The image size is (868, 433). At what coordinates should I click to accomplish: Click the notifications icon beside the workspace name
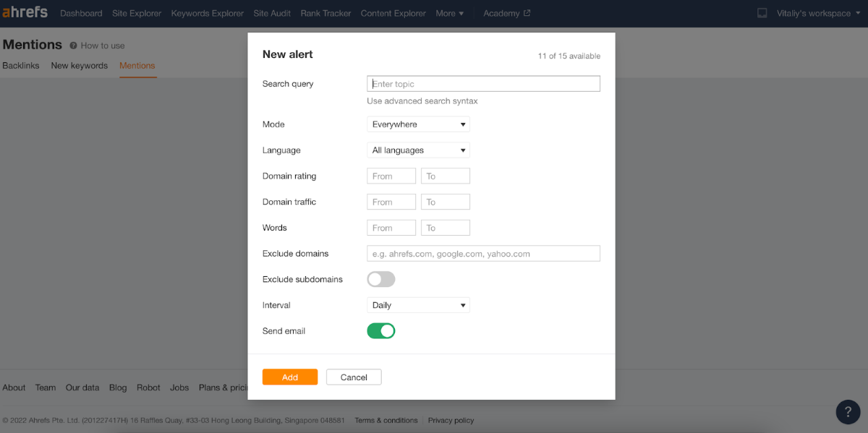[762, 13]
